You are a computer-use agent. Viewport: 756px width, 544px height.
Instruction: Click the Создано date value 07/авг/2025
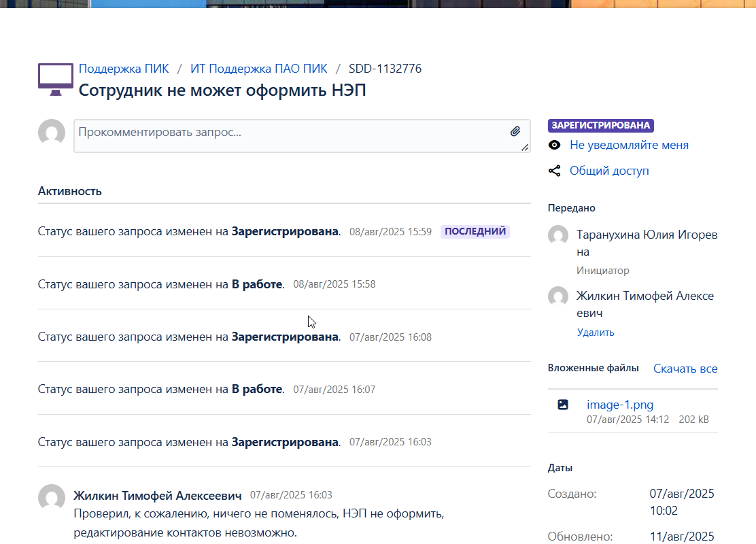[x=682, y=502]
